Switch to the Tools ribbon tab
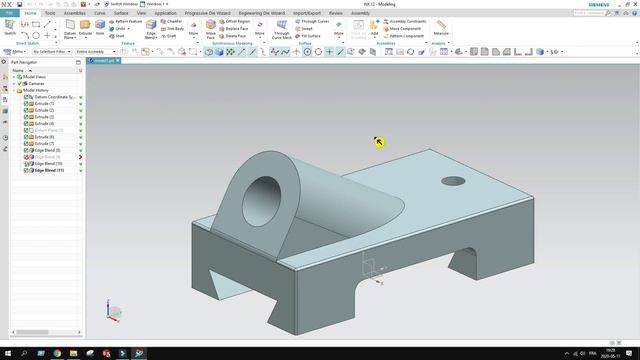640x360 pixels. click(50, 13)
